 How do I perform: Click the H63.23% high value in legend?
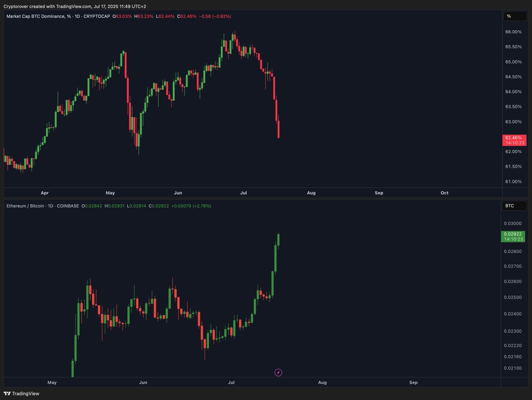[x=144, y=16]
